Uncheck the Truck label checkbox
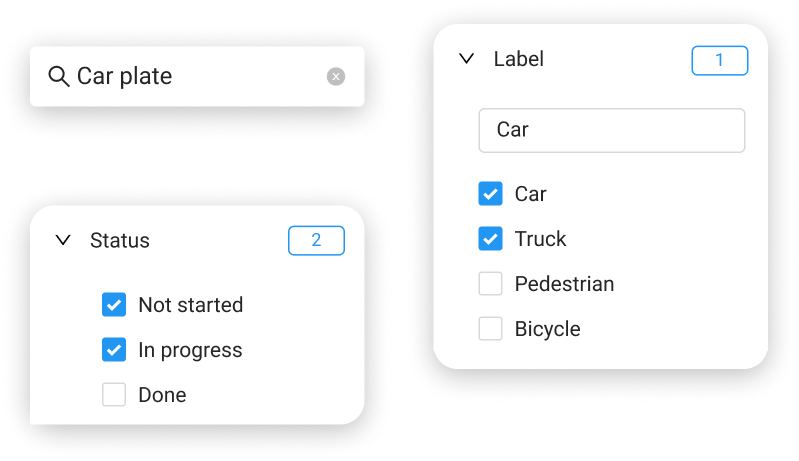This screenshot has height=461, width=799. point(490,238)
